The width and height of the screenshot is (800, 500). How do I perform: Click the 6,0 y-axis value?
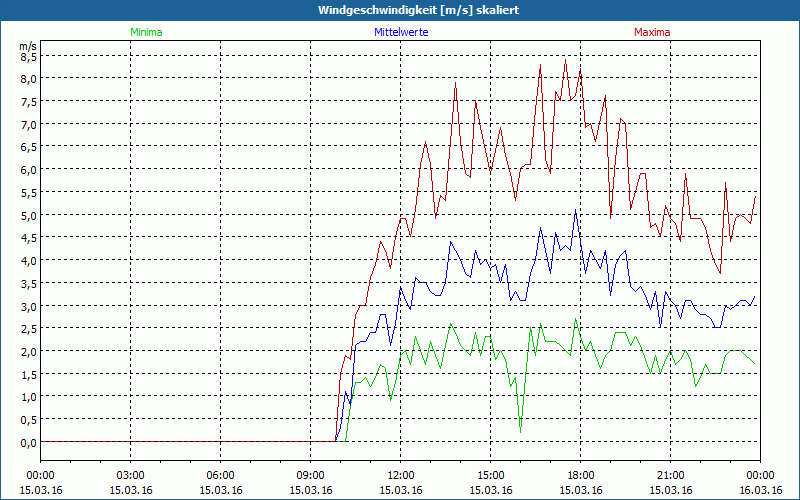29,169
